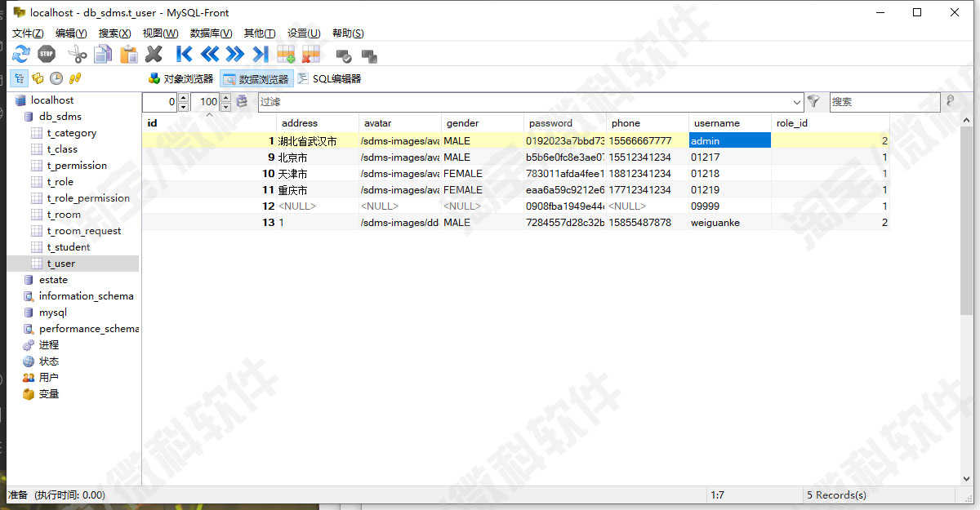Select the t_role_permission table
Screen dimensions: 980x510
tap(88, 197)
